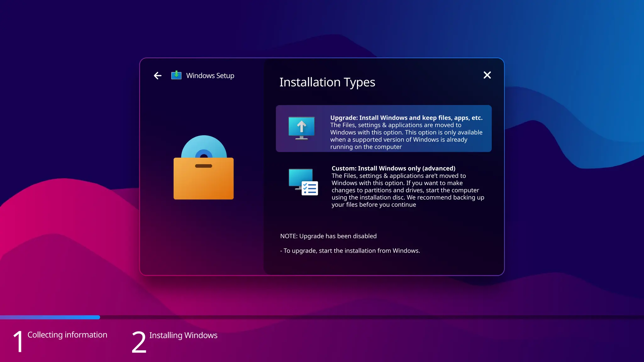Click the Collecting information step label
Viewport: 644px width, 362px height.
pos(67,335)
